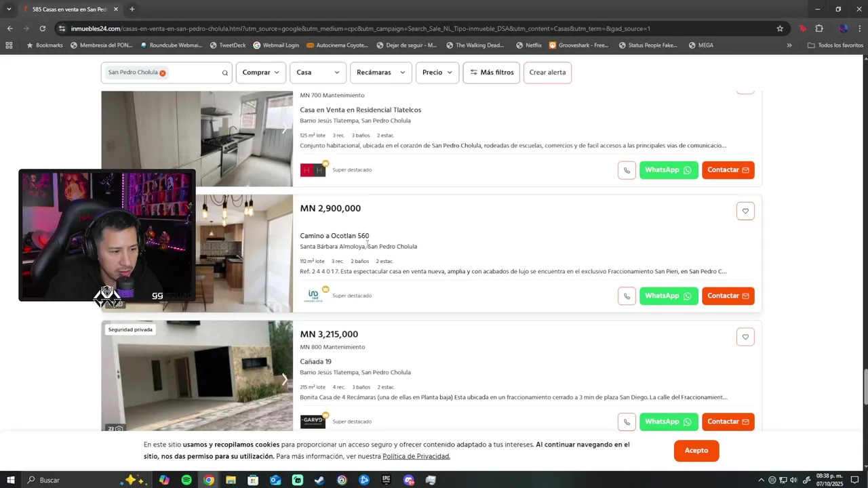This screenshot has width=868, height=488.
Task: Open the TweetDeck bookmark
Action: [x=228, y=45]
